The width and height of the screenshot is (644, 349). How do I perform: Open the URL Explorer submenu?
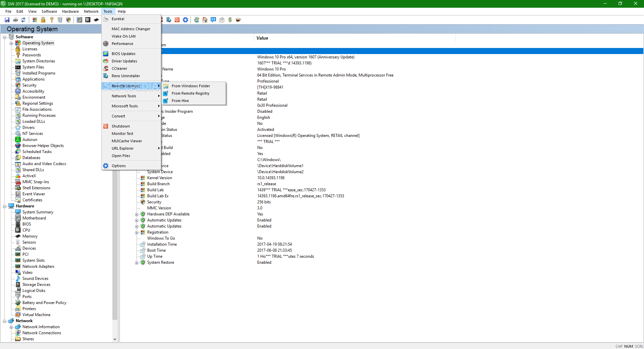coord(131,148)
